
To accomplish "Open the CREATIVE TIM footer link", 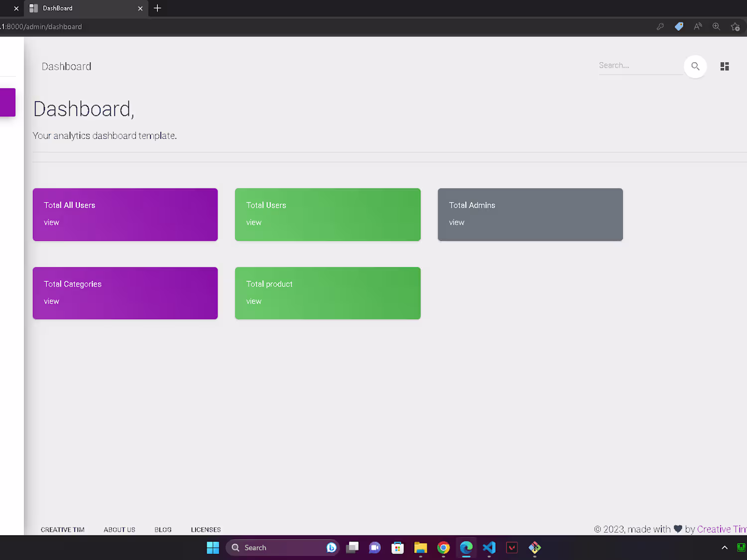I will 63,530.
